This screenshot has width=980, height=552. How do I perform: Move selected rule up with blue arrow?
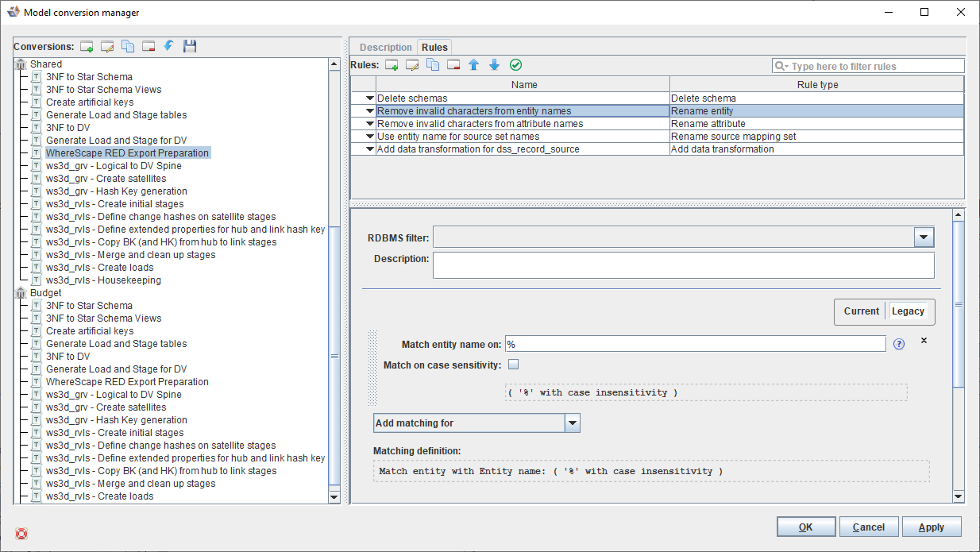pos(474,65)
